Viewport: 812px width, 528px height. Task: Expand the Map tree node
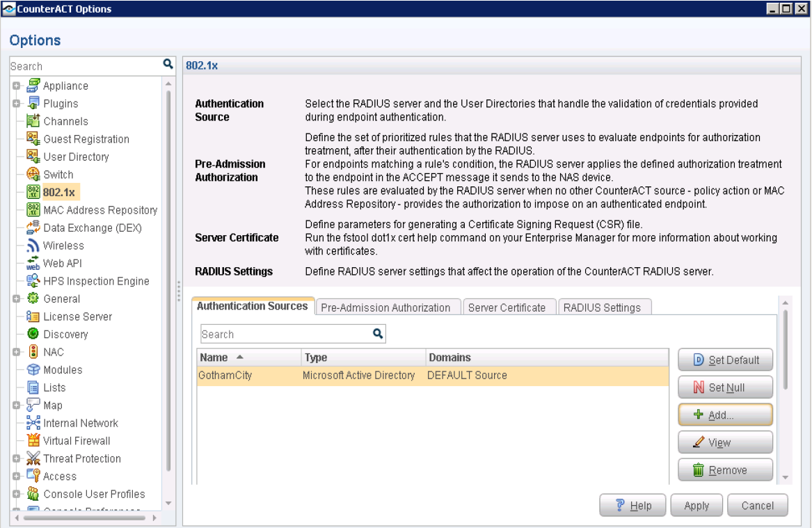(x=17, y=406)
